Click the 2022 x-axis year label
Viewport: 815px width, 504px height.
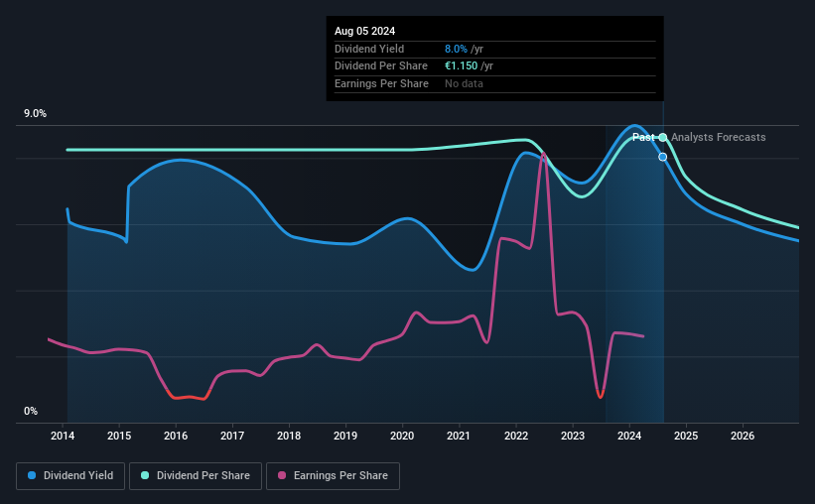tap(516, 436)
